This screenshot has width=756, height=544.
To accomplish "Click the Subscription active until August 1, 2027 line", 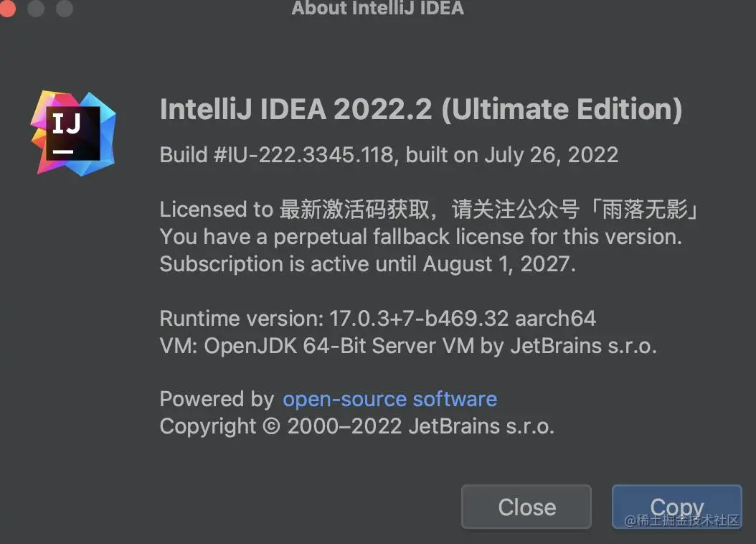I will (x=368, y=264).
